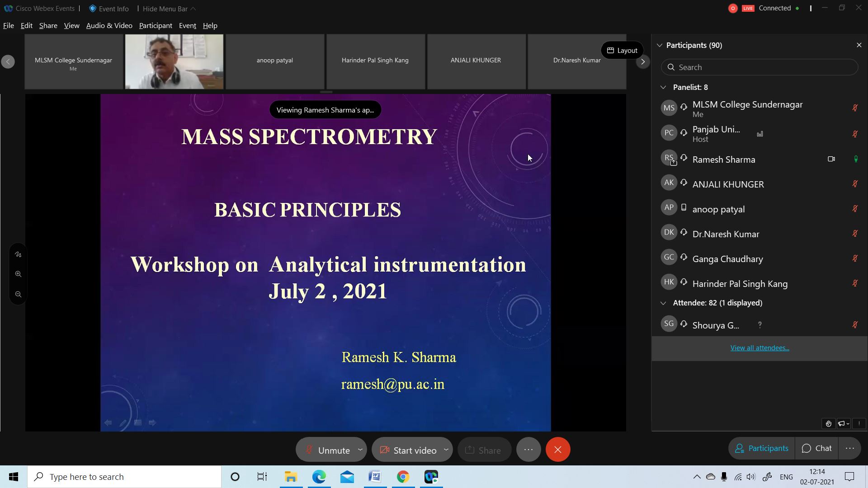Click View all attendees link
The width and height of the screenshot is (868, 488).
point(759,348)
